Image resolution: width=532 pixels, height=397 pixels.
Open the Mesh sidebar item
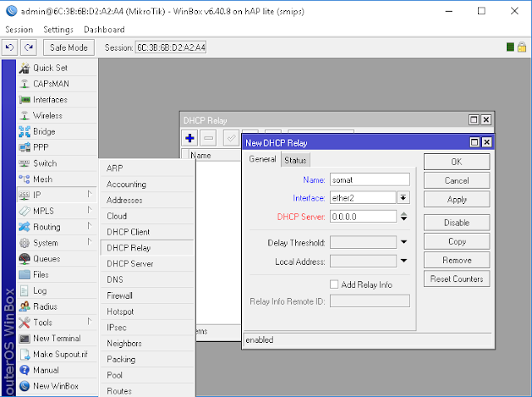[x=57, y=179]
